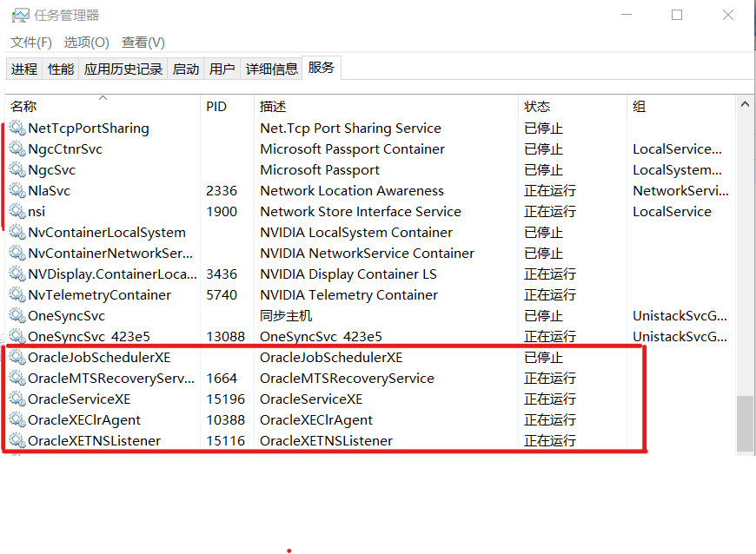
Task: Click the OracleXETNSListener service gear icon
Action: tap(17, 440)
